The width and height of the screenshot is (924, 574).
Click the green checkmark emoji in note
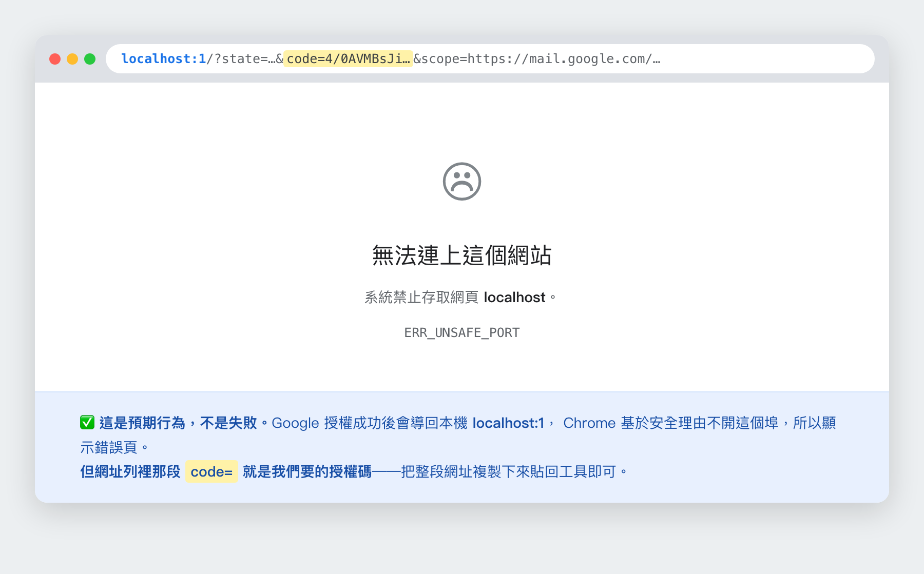87,423
